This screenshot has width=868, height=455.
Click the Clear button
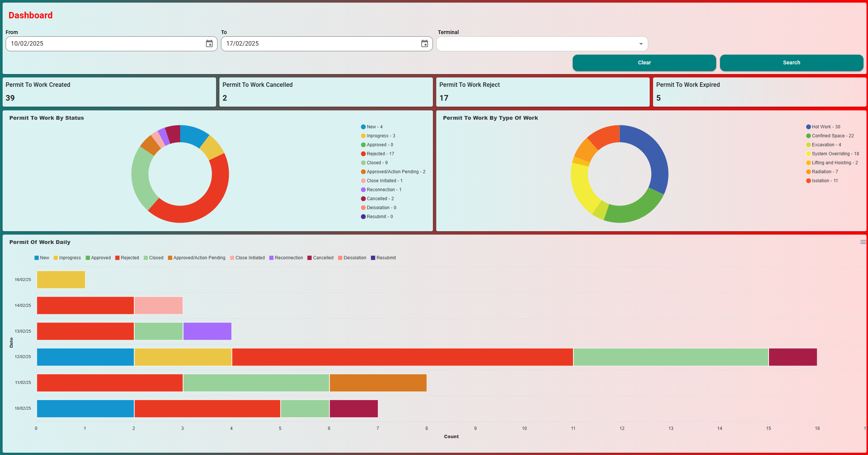click(644, 62)
